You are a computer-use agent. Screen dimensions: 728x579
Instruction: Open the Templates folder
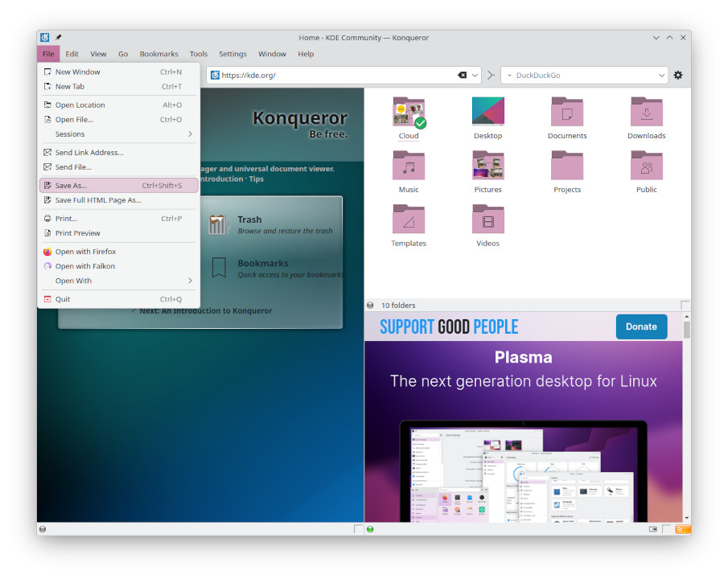point(408,224)
